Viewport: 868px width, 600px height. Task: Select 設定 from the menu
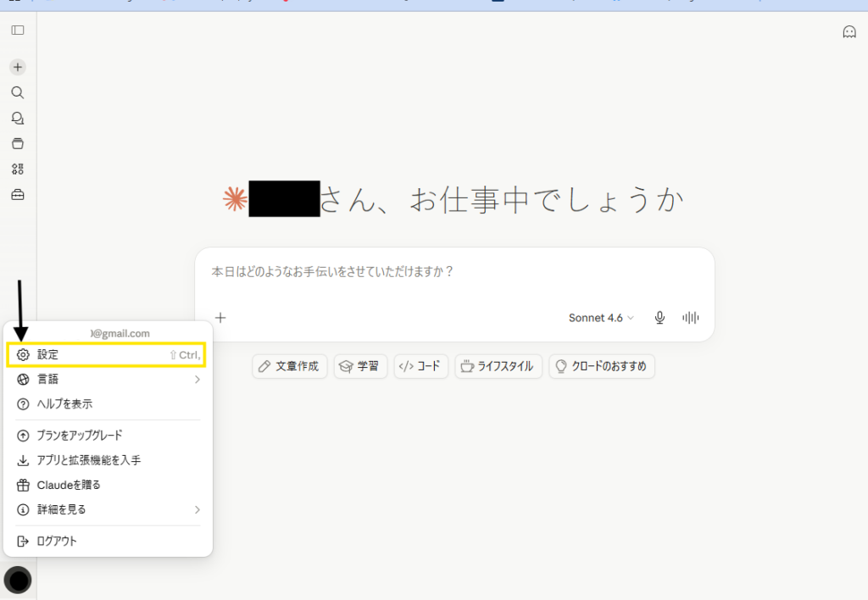(x=106, y=355)
